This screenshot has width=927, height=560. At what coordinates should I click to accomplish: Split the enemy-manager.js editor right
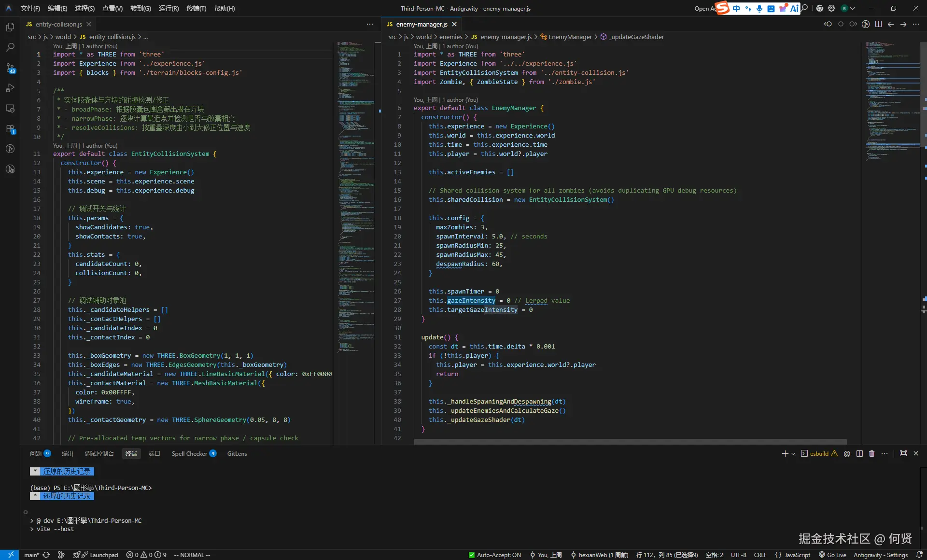[878, 24]
